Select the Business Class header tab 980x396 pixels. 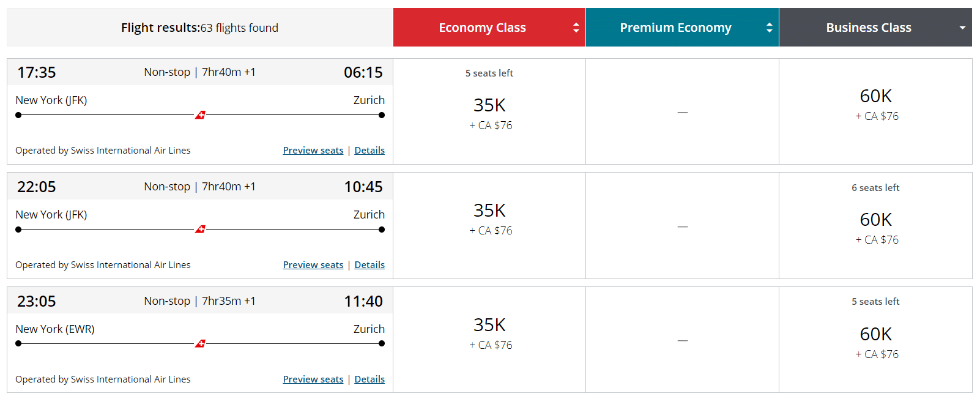[868, 28]
